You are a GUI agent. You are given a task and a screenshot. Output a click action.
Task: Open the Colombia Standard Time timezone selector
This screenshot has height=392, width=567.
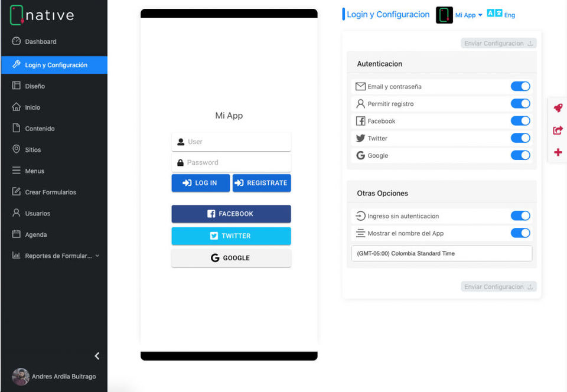click(x=442, y=253)
